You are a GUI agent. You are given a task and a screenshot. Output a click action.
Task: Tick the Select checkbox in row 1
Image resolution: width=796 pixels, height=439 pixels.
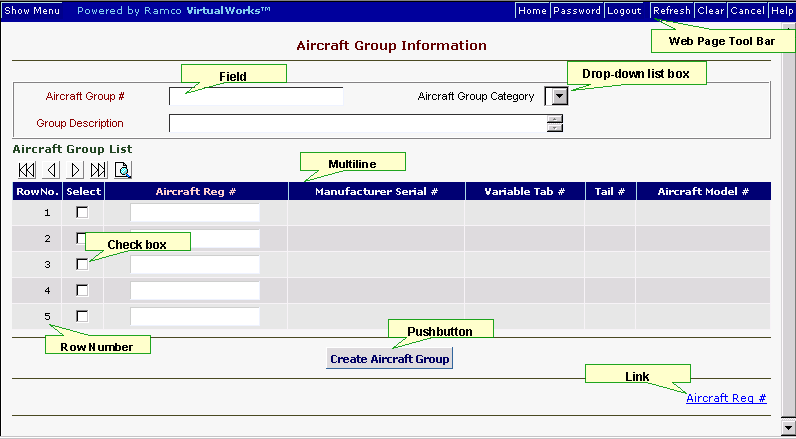pos(82,213)
